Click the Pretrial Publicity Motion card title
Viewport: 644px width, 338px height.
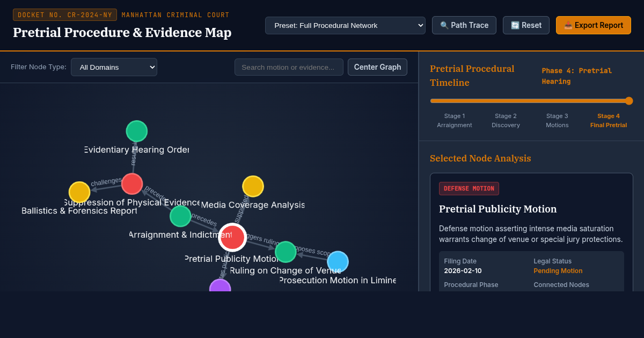pos(497,209)
